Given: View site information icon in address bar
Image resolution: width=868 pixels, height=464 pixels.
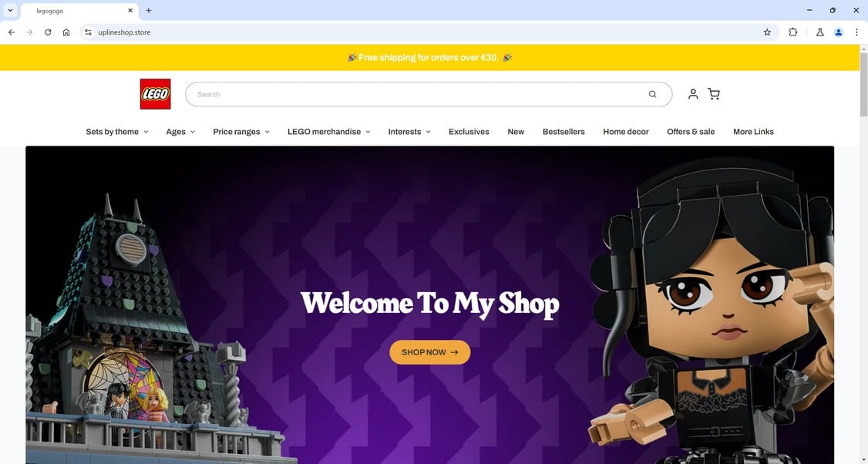Looking at the screenshot, I should point(88,32).
